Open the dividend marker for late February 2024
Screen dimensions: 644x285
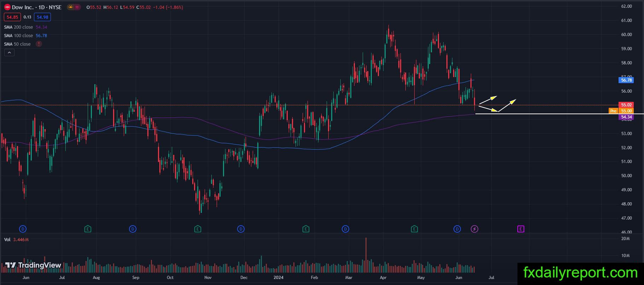(x=345, y=229)
